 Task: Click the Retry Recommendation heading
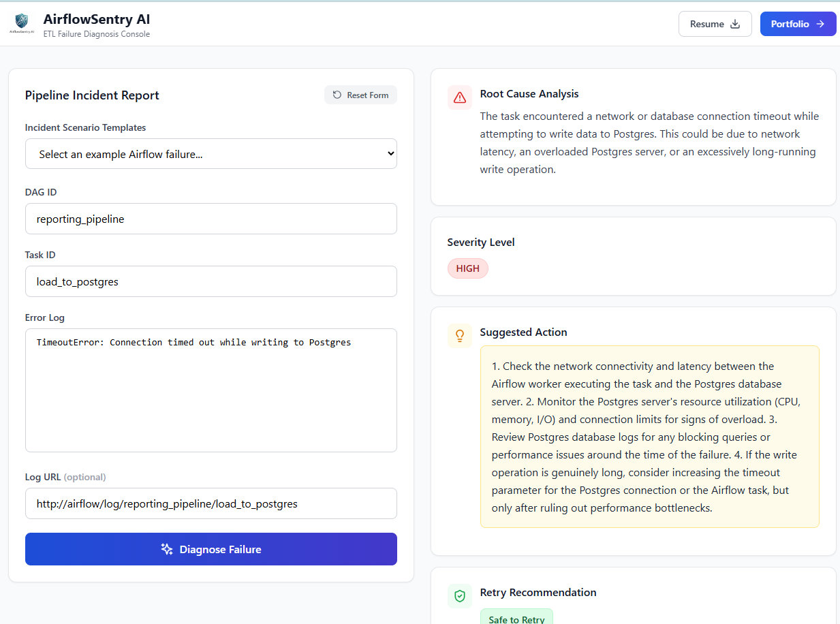tap(538, 593)
